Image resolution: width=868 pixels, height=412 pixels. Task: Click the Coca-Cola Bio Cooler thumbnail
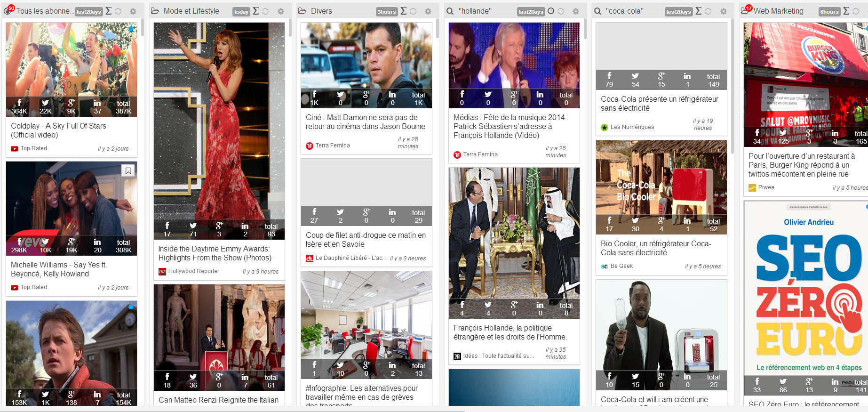661,187
